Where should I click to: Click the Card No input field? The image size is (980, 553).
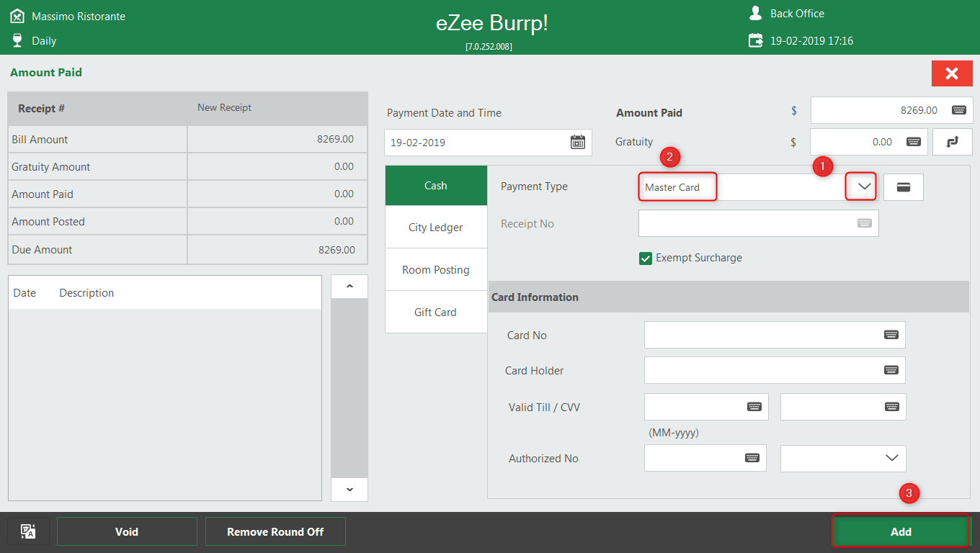pos(775,335)
